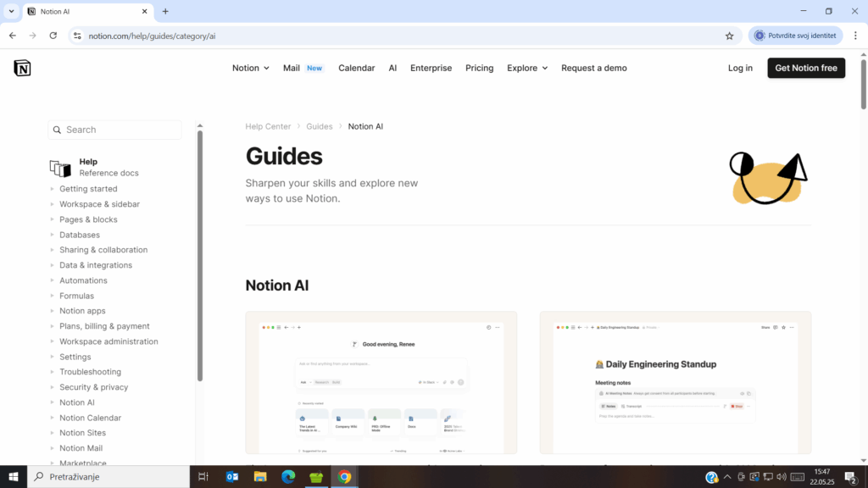
Task: Click Windows taskbar search box
Action: [x=108, y=476]
